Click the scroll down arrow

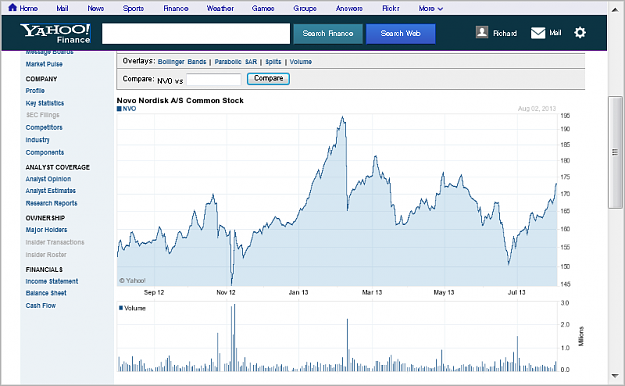coord(615,376)
